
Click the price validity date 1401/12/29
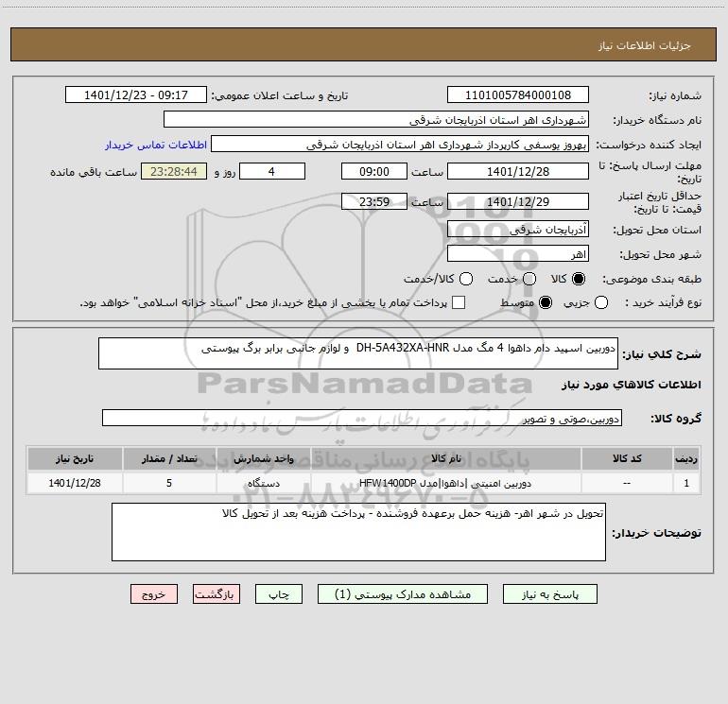(518, 201)
